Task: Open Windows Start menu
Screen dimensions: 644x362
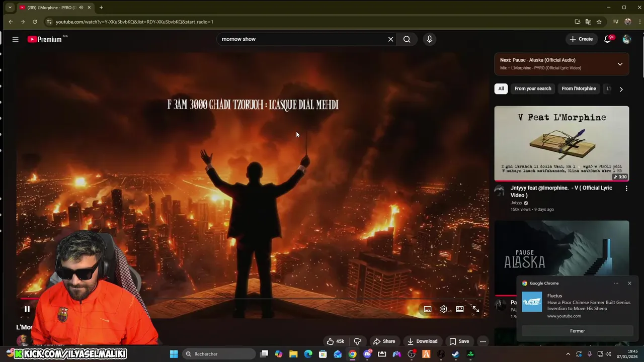Action: [x=174, y=354]
